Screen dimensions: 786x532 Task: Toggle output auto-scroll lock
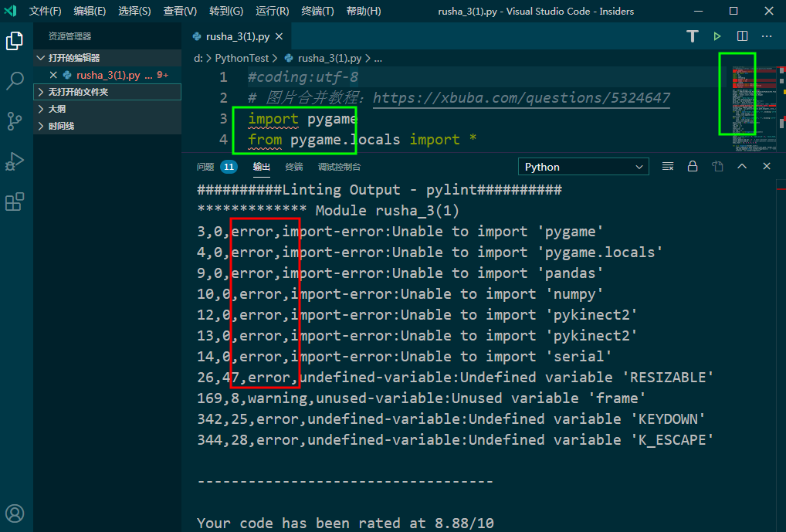(692, 166)
